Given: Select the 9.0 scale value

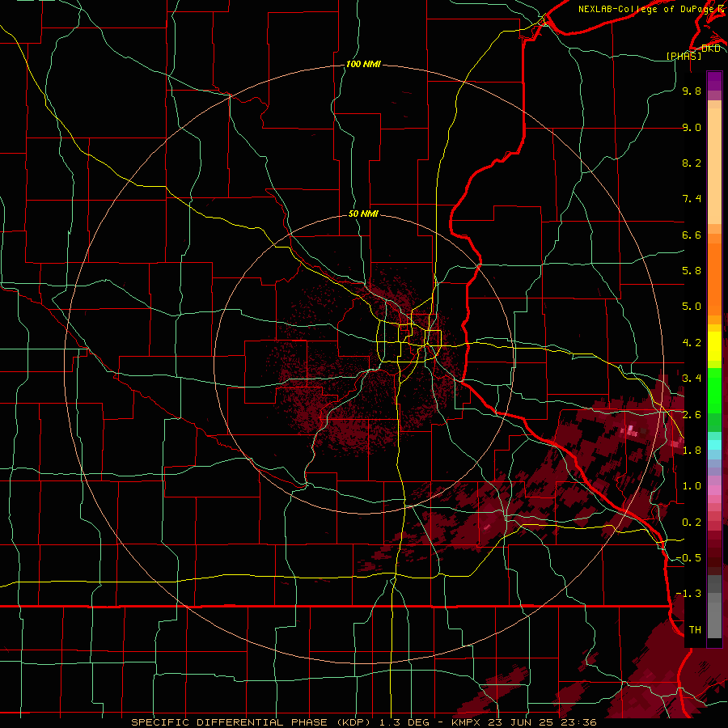Looking at the screenshot, I should pos(692,127).
